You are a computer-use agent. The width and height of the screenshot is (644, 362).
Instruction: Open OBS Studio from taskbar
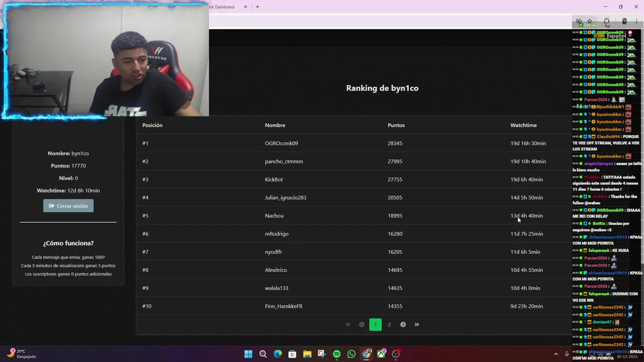396,354
